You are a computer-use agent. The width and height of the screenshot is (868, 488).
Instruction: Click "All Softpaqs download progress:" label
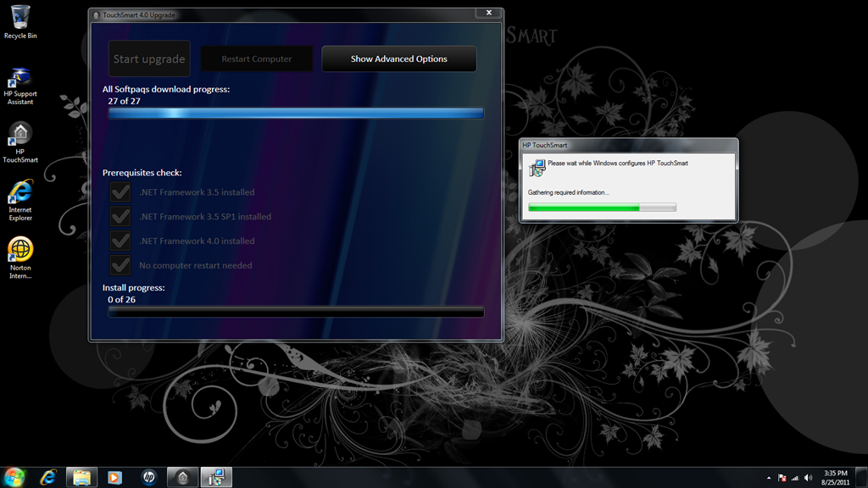tap(166, 89)
